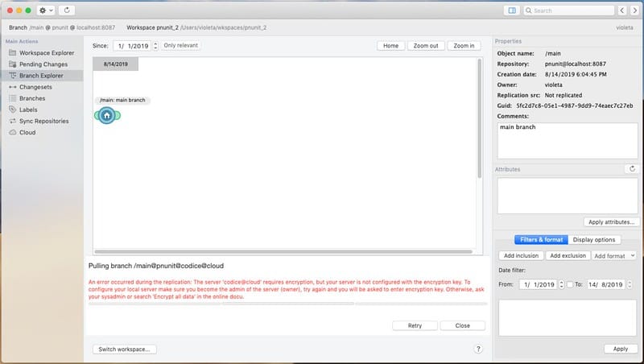Click Zoom in button
The image size is (644, 364).
464,46
